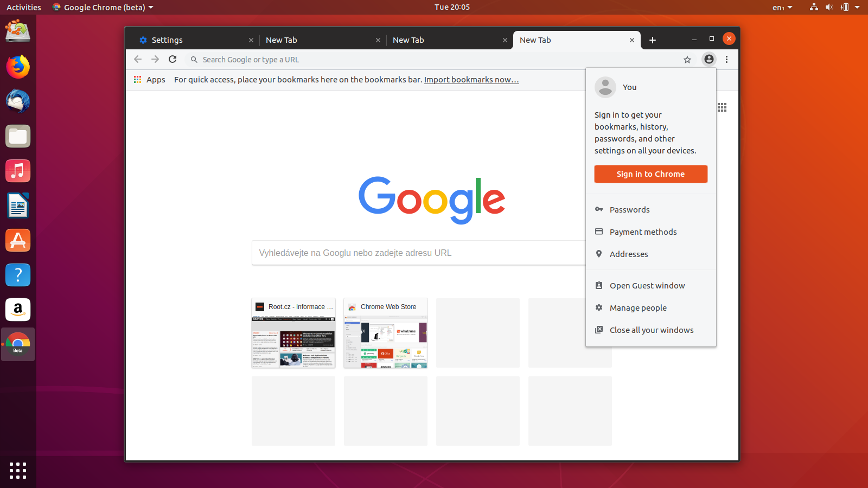Launch Firefox from the dock

[x=18, y=67]
